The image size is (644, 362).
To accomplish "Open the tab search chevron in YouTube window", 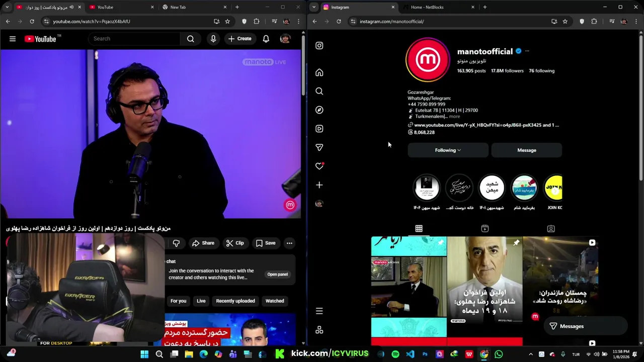I will coord(7,7).
